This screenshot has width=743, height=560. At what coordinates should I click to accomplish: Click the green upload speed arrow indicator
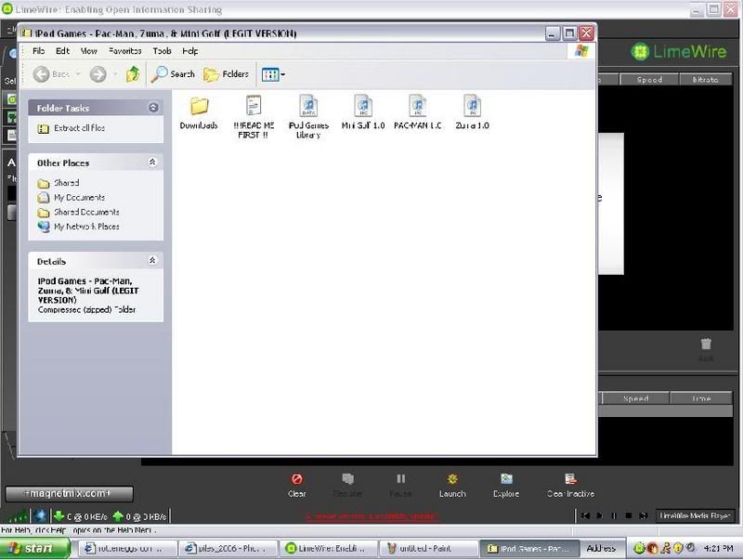118,516
